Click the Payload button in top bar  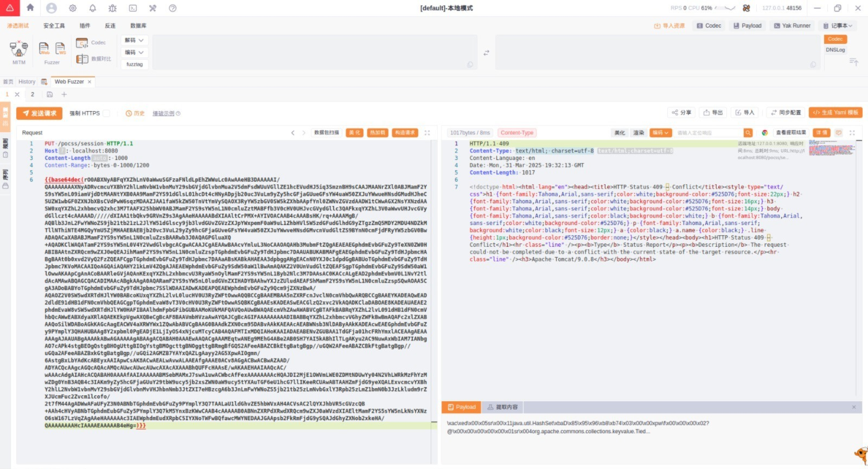pos(748,25)
